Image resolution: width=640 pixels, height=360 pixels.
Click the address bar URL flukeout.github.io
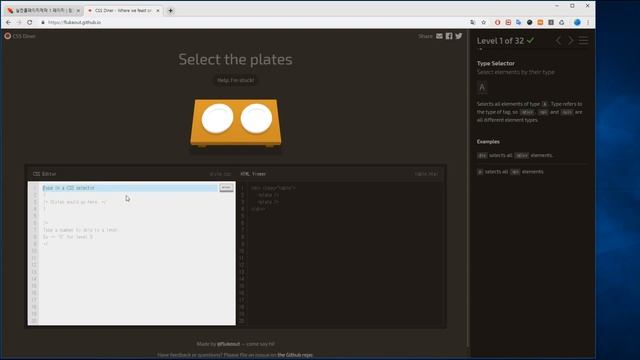pyautogui.click(x=74, y=22)
